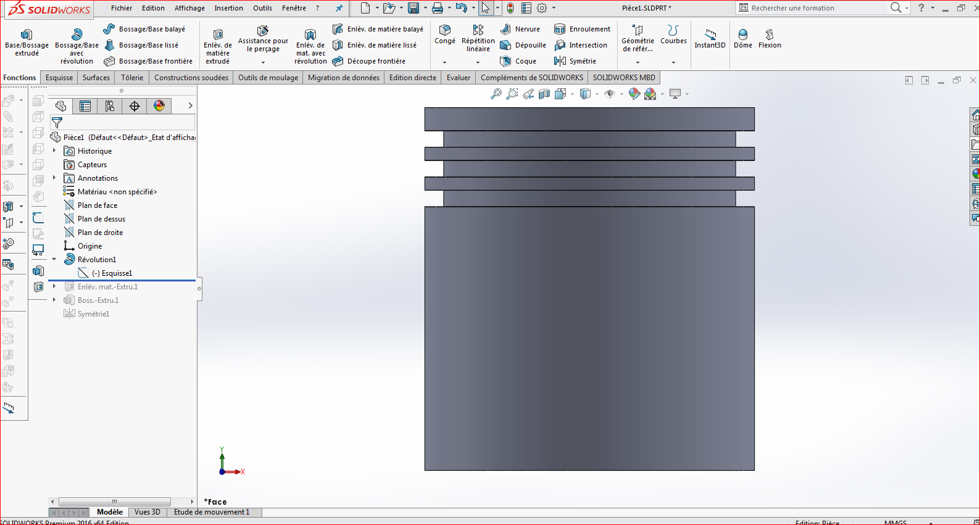Click the Intersection tool
Screen dimensions: 980x525
(x=581, y=45)
